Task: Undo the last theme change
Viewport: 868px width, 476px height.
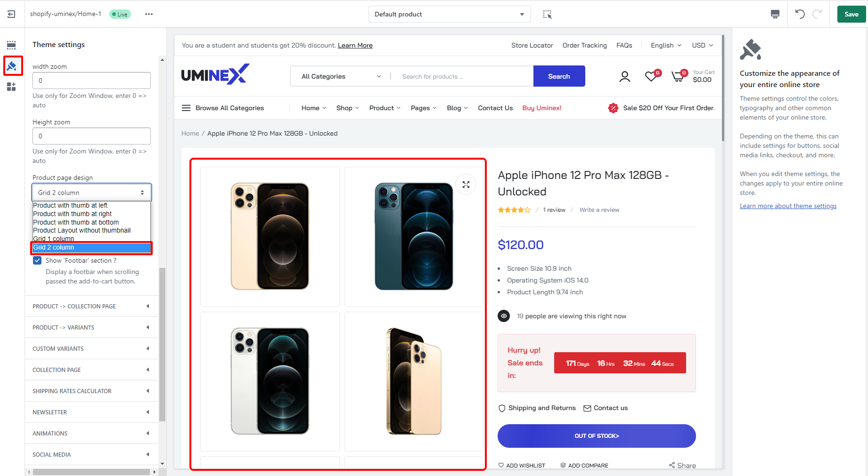Action: coord(800,14)
